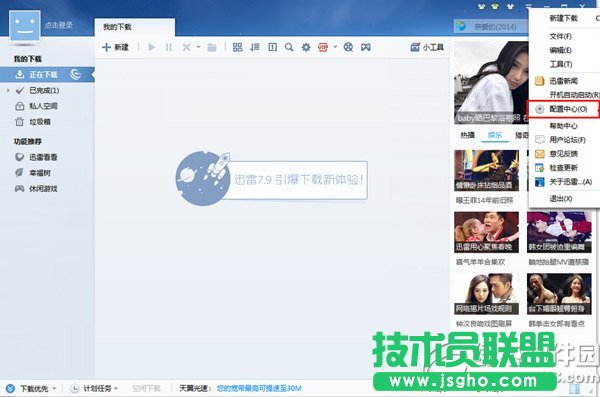Click the task details panel icon
600x397 pixels.
pos(272,47)
